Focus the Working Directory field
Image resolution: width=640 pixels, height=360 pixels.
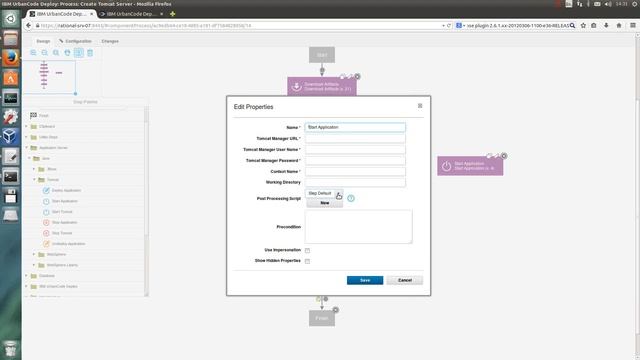pos(355,182)
